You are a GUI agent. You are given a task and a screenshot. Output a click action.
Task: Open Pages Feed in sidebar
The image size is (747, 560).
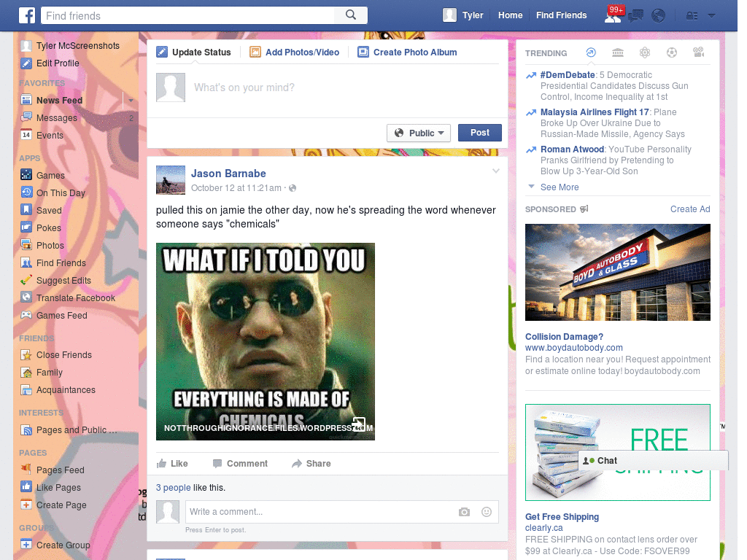(x=53, y=470)
